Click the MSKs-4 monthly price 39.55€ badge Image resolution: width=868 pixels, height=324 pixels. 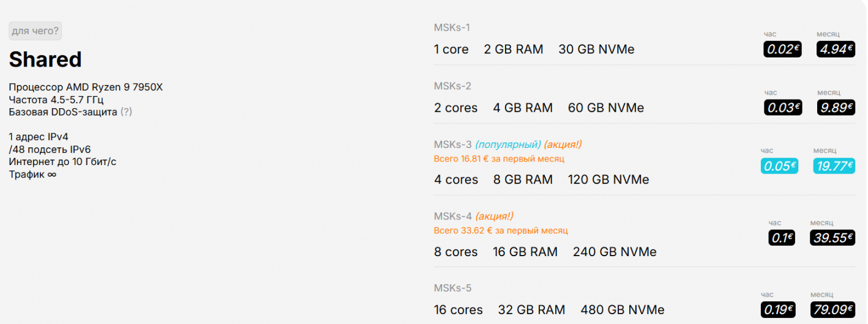[832, 238]
